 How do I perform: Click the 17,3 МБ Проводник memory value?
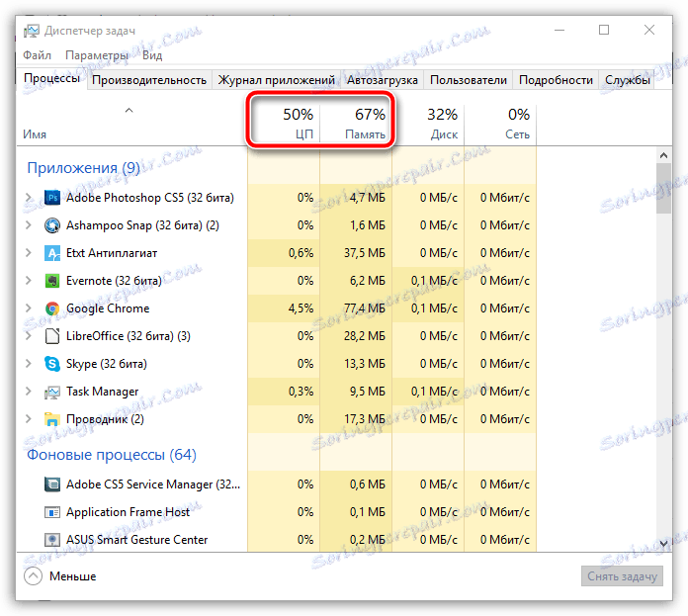click(x=365, y=419)
